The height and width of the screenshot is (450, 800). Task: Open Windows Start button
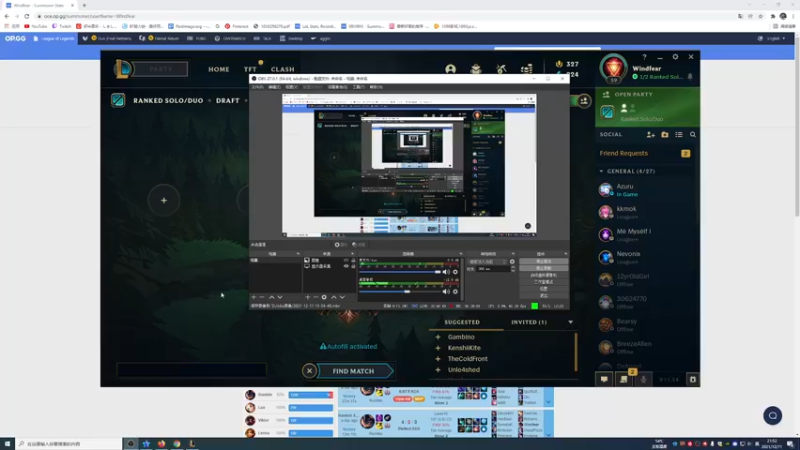click(7, 444)
